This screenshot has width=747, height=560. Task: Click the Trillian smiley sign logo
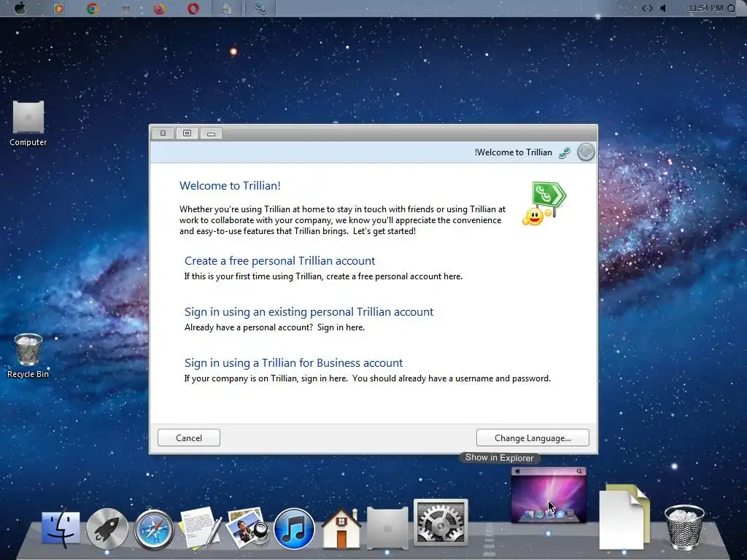pos(544,203)
